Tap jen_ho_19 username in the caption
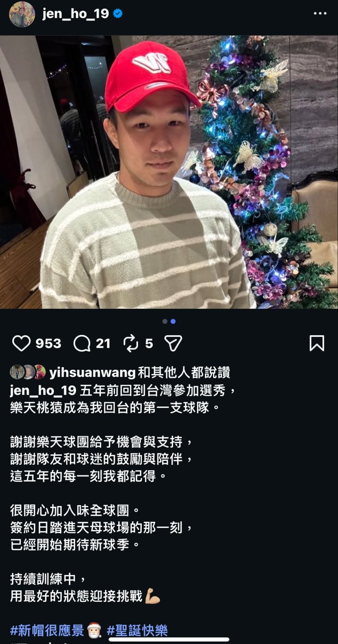The height and width of the screenshot is (644, 338). click(x=43, y=390)
